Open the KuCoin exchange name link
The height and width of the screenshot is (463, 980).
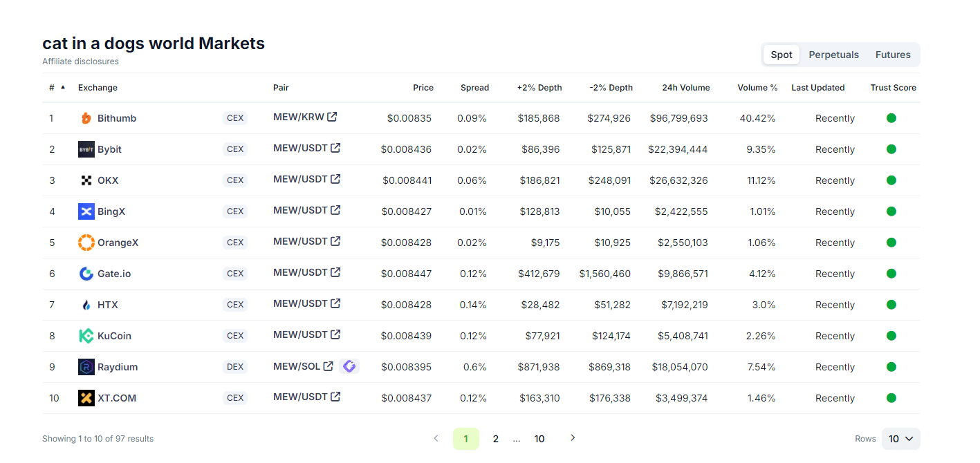(114, 336)
